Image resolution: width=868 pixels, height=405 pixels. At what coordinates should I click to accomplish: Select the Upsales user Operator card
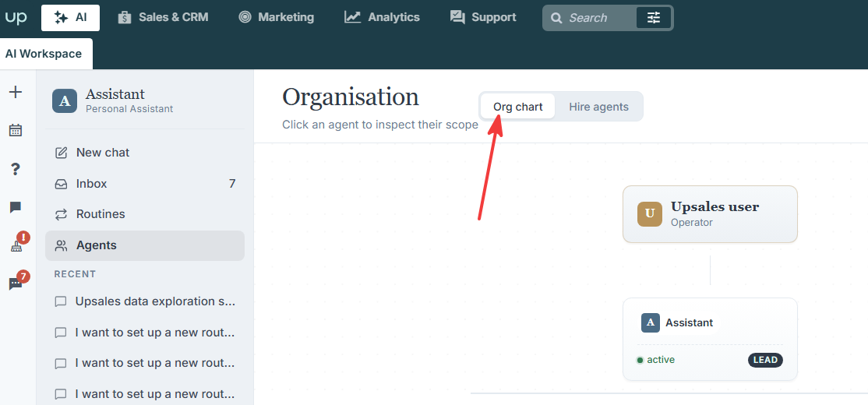point(710,213)
